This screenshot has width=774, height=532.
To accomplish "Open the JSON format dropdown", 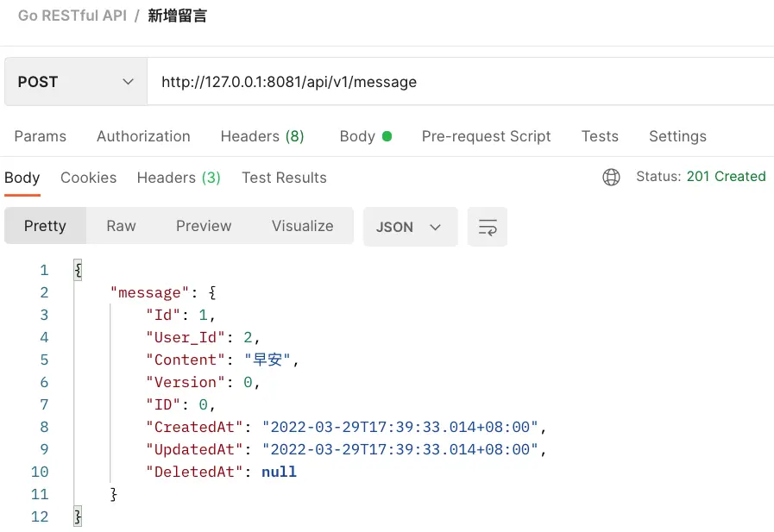I will [410, 227].
